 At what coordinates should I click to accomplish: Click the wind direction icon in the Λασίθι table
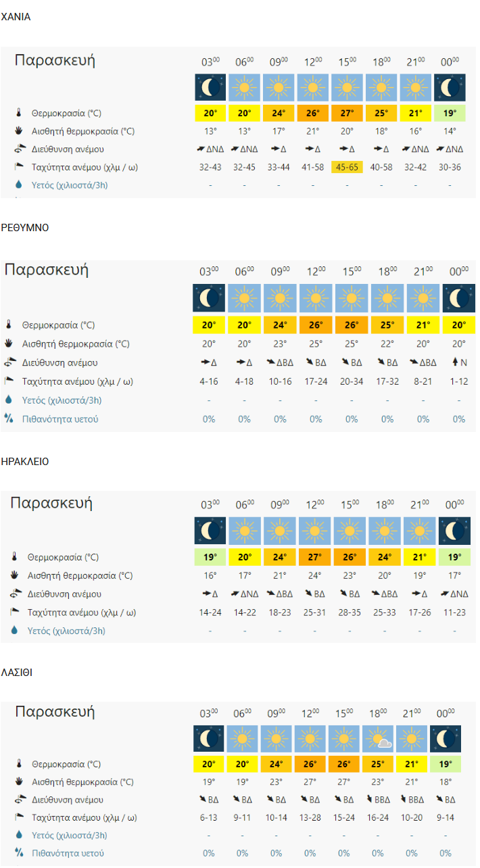coord(19,800)
